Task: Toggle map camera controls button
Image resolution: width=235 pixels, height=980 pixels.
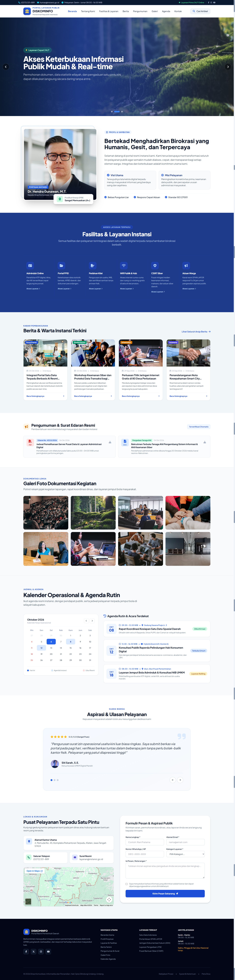Action: (x=109, y=900)
